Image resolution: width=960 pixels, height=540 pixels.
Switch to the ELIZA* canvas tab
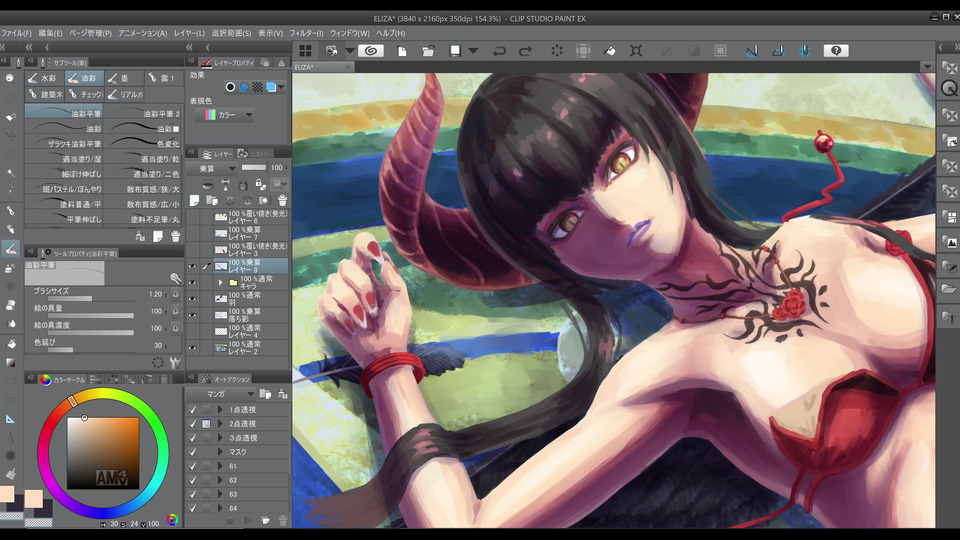click(304, 67)
